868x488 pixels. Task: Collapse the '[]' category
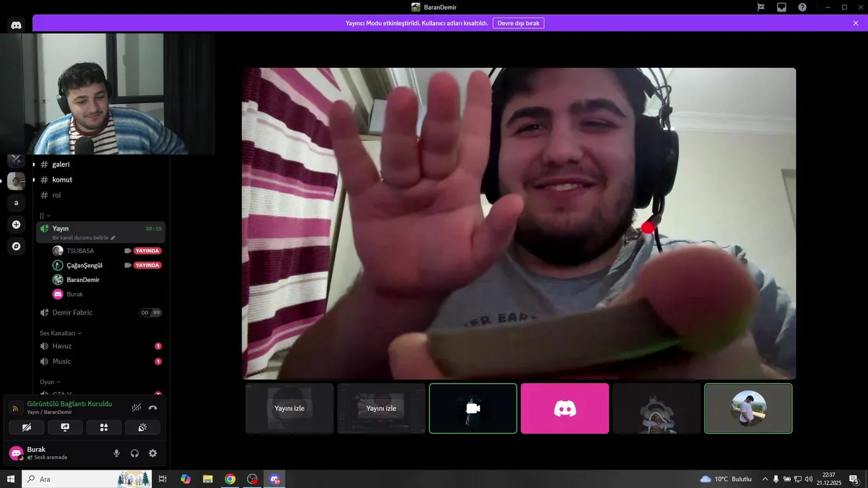click(x=45, y=215)
